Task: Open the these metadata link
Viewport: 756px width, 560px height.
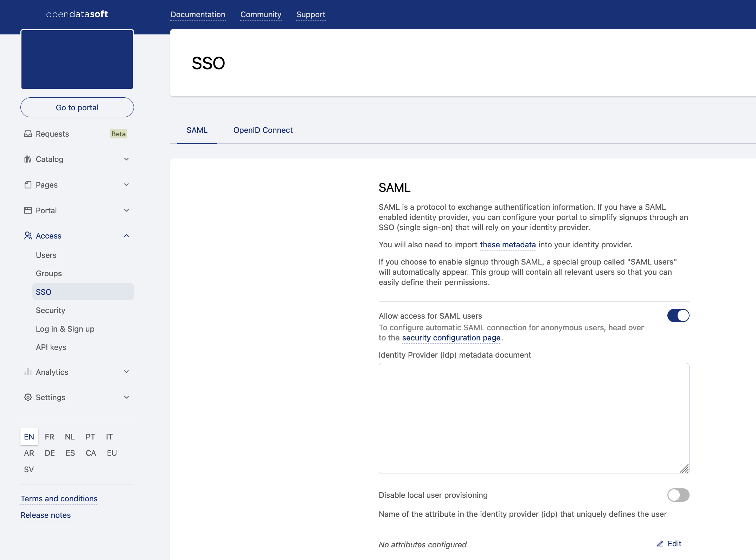Action: (x=507, y=245)
